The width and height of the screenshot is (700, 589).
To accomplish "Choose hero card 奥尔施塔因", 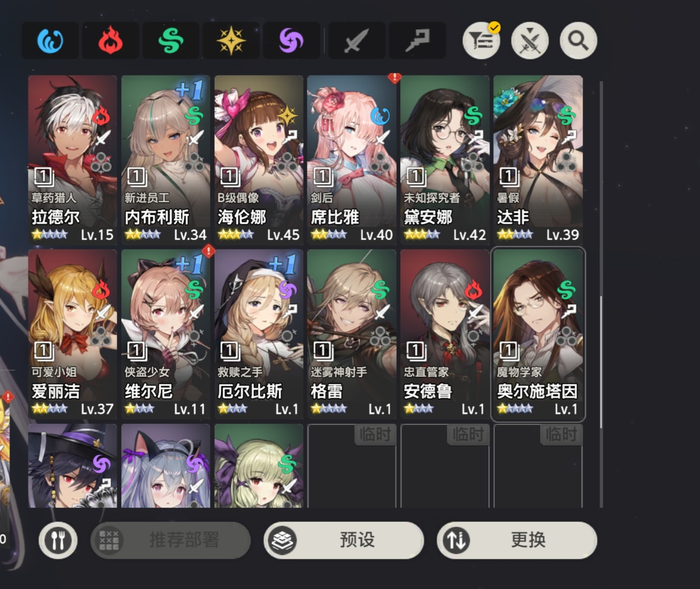I will click(x=538, y=334).
